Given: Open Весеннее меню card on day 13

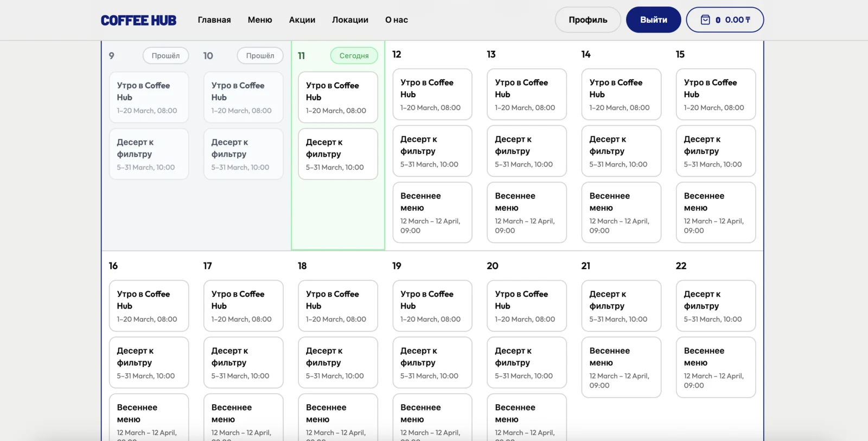Looking at the screenshot, I should (x=527, y=212).
